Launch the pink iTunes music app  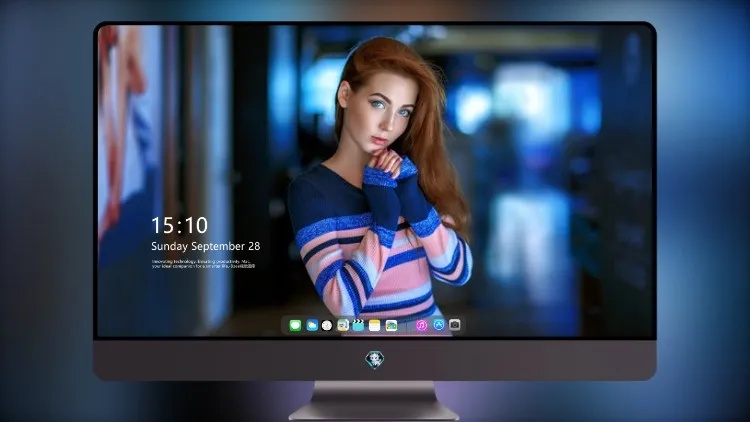[421, 325]
